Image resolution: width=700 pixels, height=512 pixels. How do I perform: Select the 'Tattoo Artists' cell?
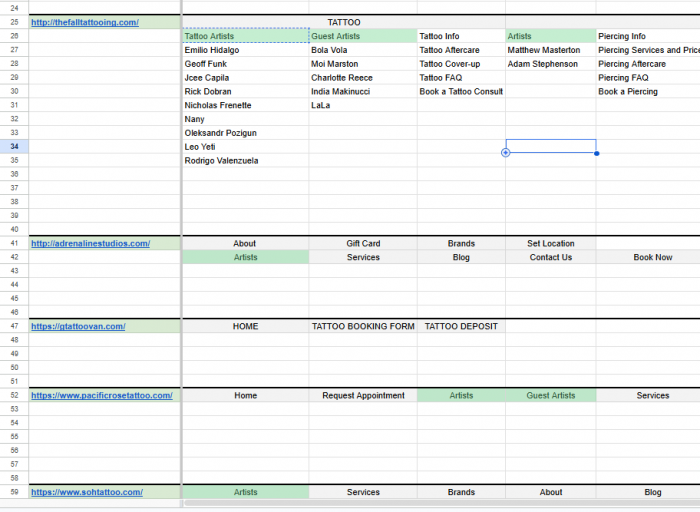point(246,36)
